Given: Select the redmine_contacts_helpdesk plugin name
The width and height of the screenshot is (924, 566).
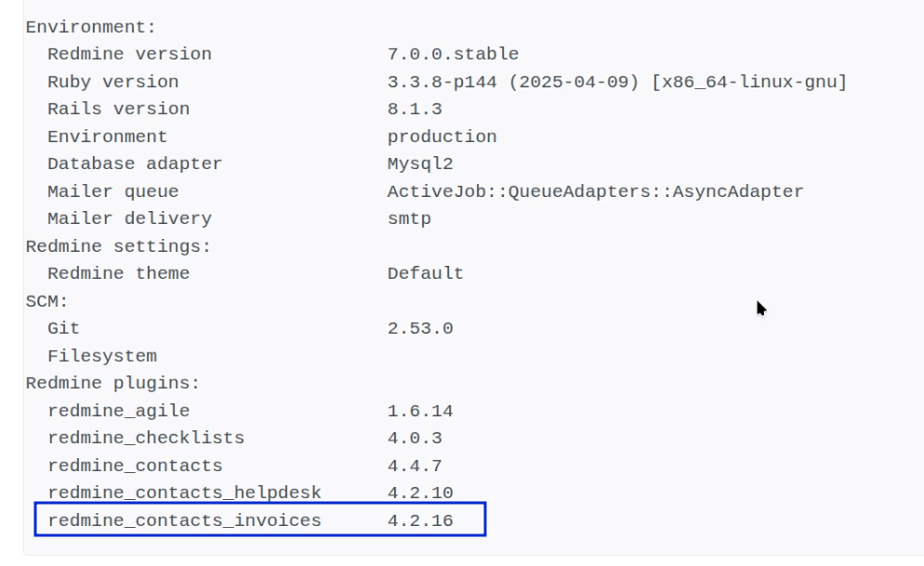Looking at the screenshot, I should tap(184, 493).
